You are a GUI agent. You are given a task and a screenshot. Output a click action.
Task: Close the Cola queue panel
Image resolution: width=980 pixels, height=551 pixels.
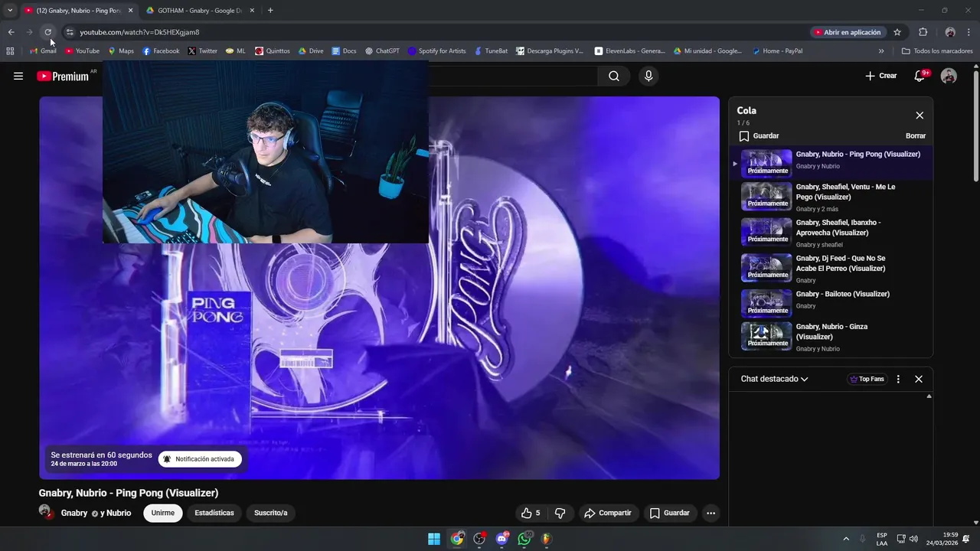(920, 116)
